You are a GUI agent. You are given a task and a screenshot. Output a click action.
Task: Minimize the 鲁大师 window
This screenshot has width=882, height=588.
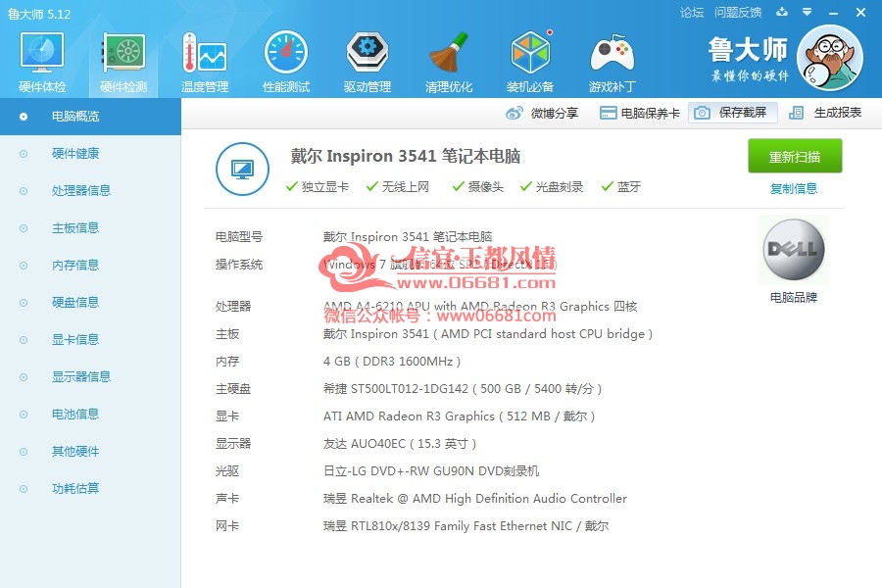pyautogui.click(x=834, y=13)
